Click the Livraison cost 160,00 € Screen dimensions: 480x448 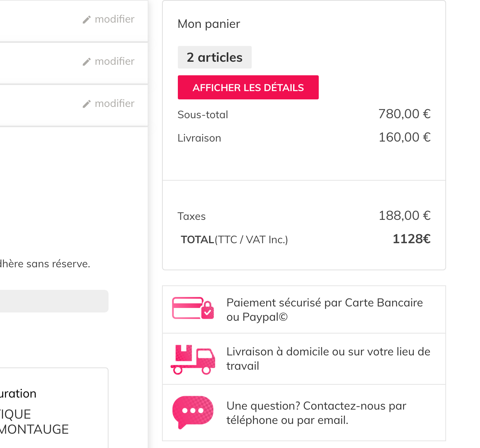(404, 137)
